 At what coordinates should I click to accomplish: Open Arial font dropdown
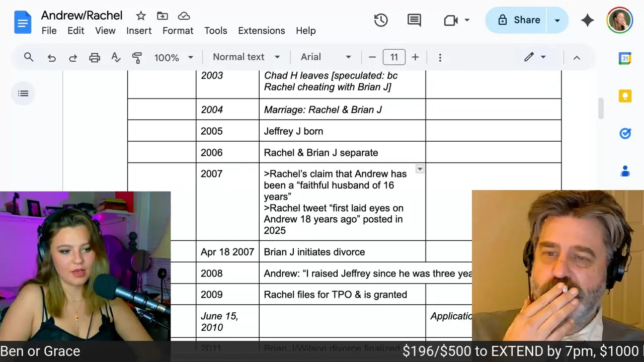[326, 57]
